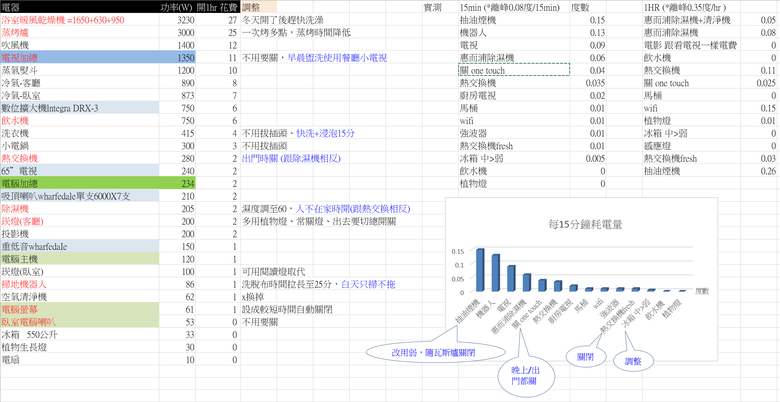Screen dimensions: 780x402
Task: Click the 0.035 measurement value
Action: [594, 83]
